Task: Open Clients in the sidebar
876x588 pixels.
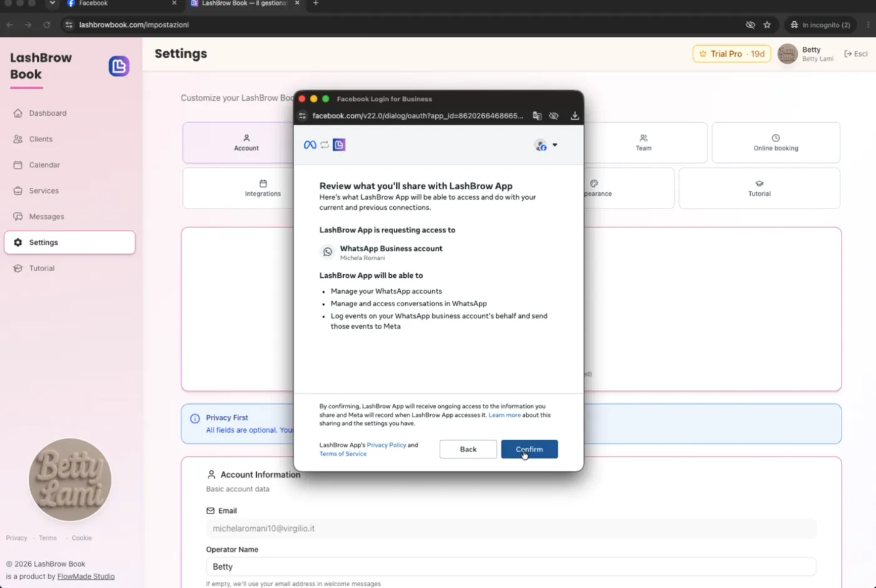Action: (x=69, y=139)
